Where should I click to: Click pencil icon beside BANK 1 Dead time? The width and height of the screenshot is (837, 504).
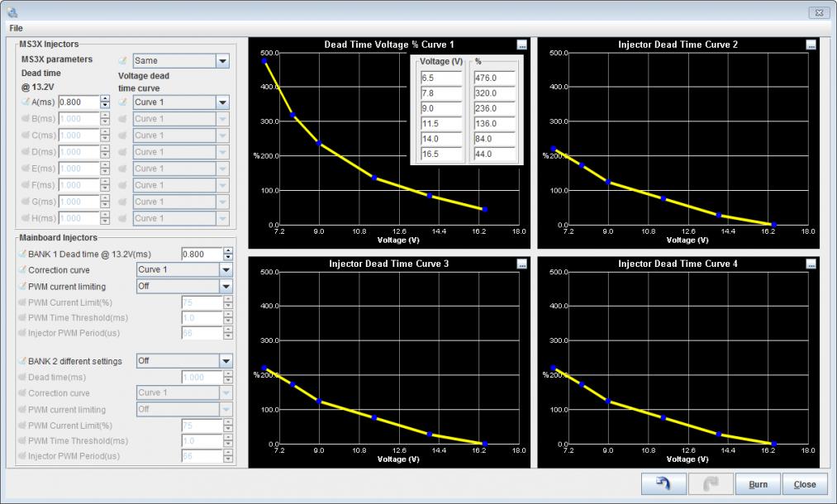click(x=21, y=254)
